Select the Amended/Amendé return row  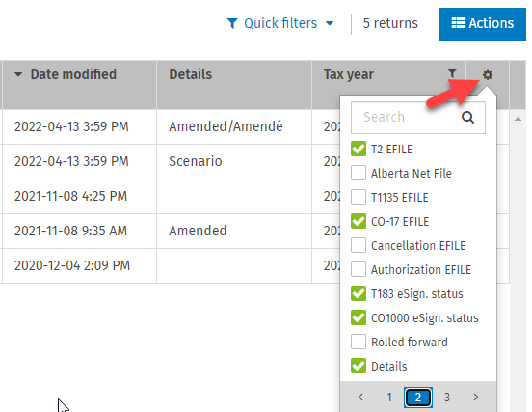170,126
